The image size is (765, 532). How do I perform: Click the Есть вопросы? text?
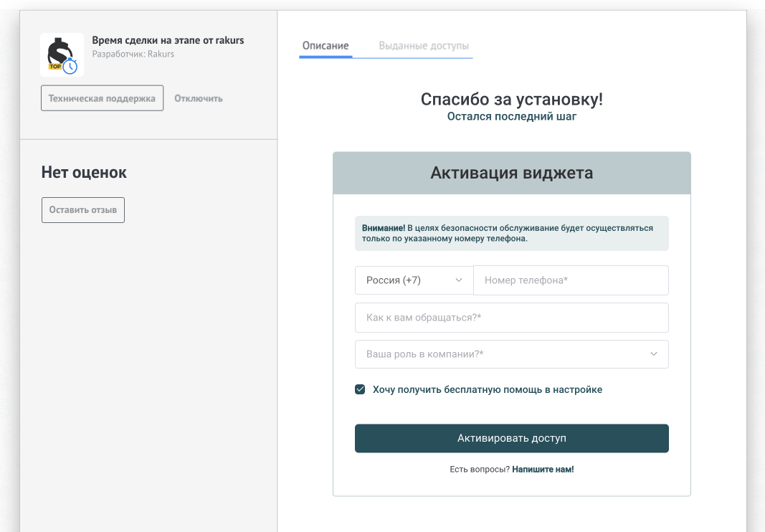coord(480,470)
